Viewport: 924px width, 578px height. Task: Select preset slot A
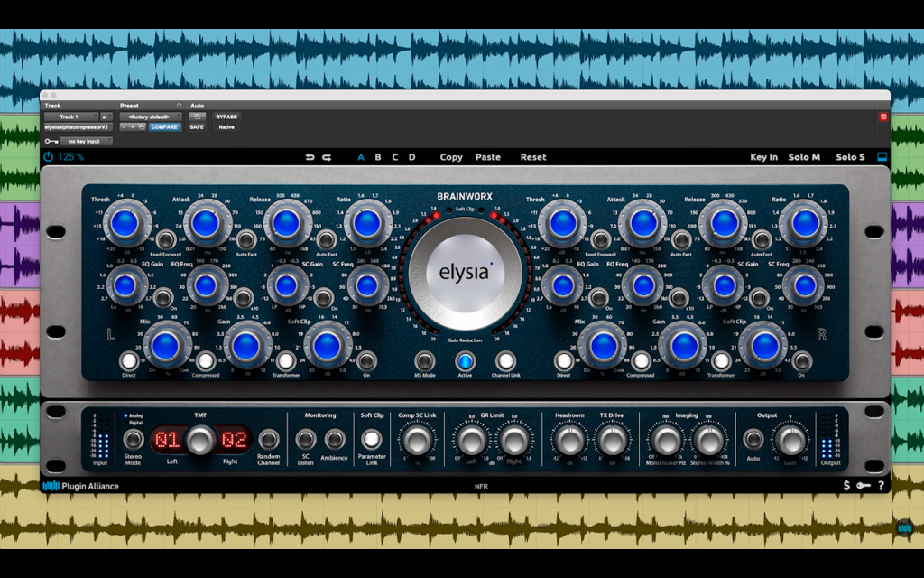point(361,157)
